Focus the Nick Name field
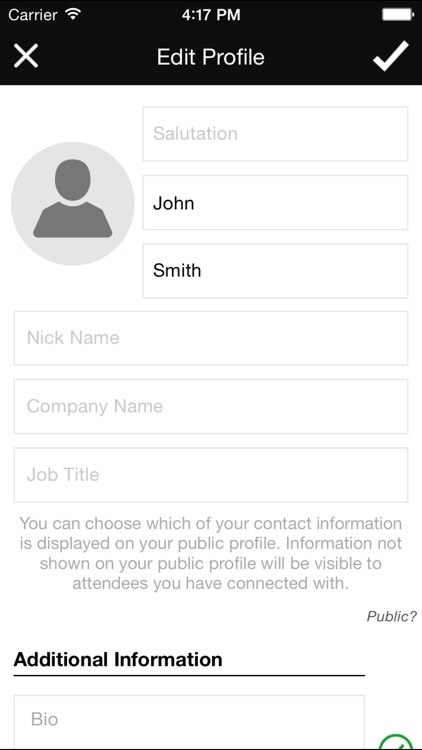 (x=211, y=338)
